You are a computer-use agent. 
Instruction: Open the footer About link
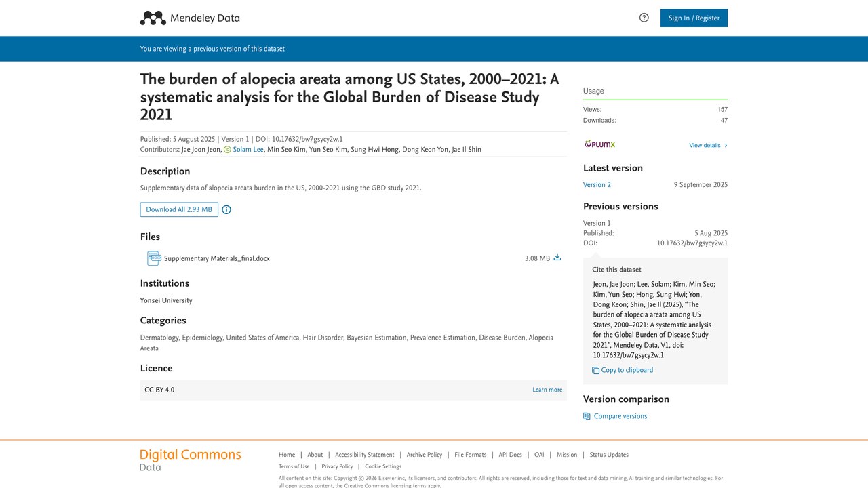315,455
